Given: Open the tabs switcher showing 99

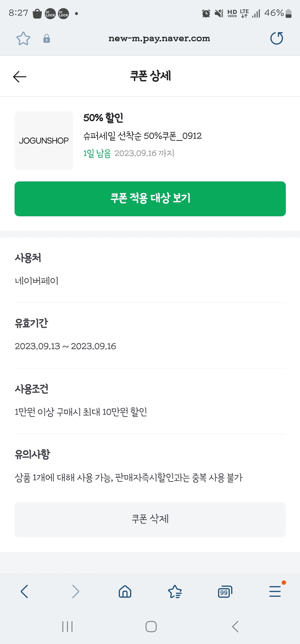Looking at the screenshot, I should coord(225,591).
